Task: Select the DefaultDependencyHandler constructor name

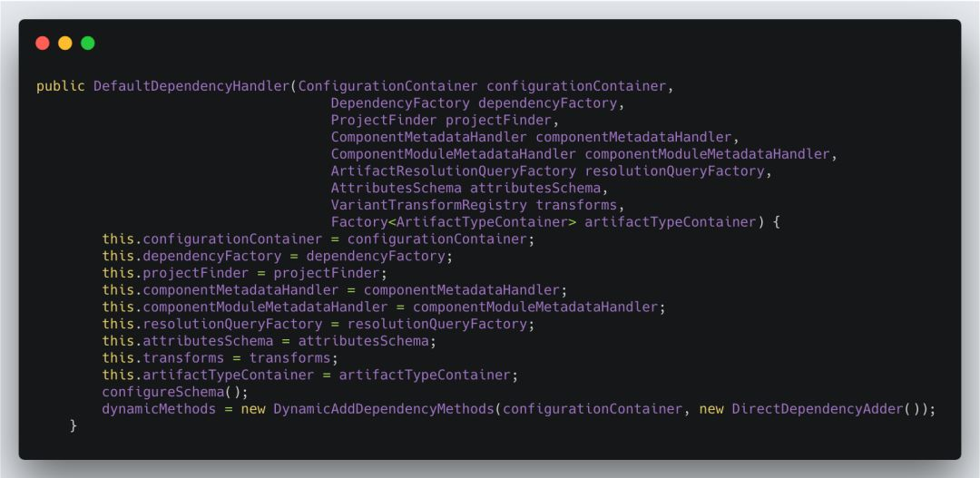Action: tap(191, 86)
